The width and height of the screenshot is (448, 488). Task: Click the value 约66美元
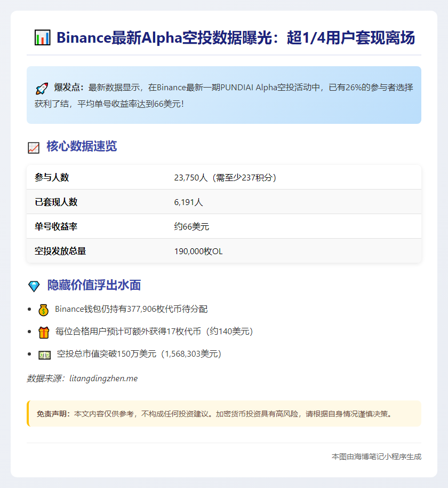[191, 226]
